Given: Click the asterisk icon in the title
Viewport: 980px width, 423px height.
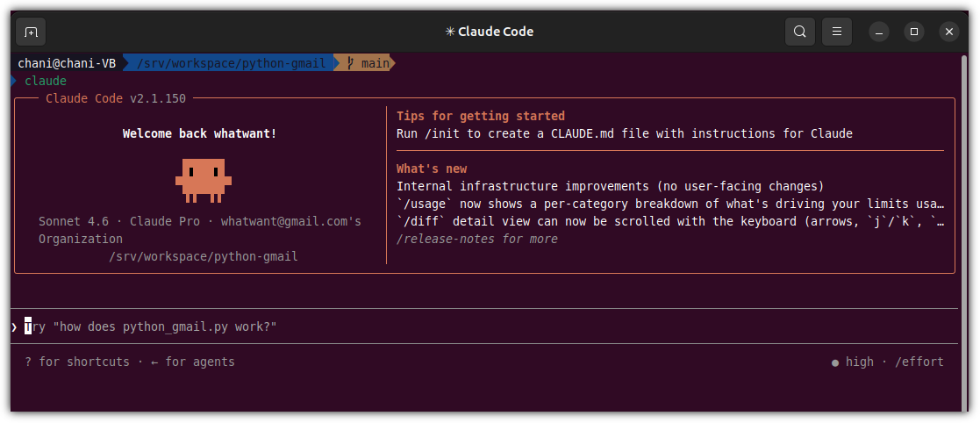Looking at the screenshot, I should (450, 32).
